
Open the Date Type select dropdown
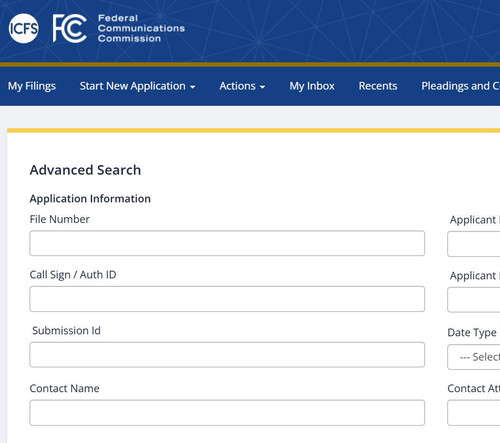474,357
